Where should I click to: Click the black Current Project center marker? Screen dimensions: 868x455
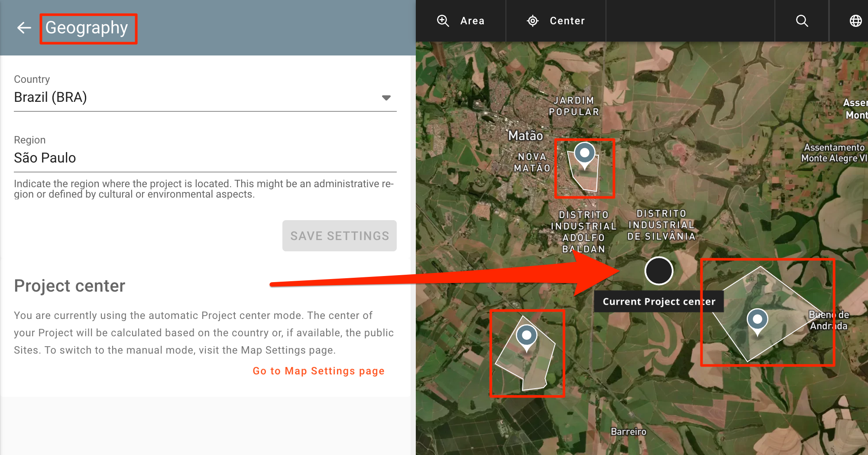658,271
